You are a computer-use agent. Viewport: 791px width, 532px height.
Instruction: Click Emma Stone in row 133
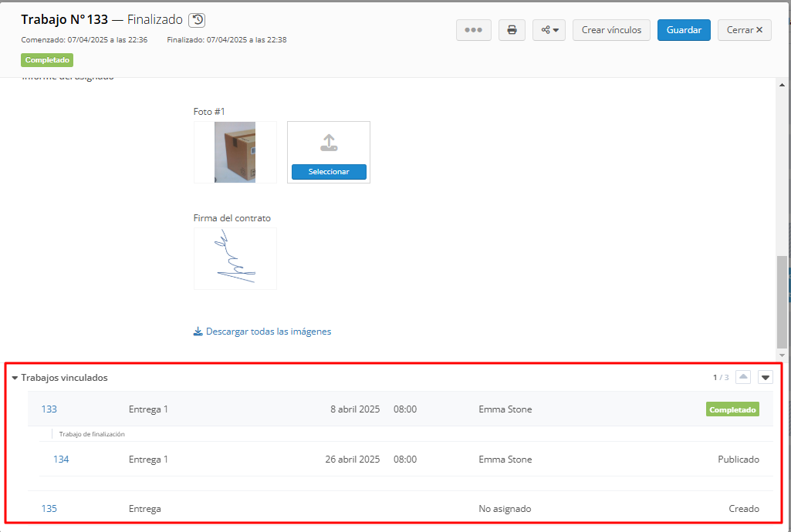[505, 409]
